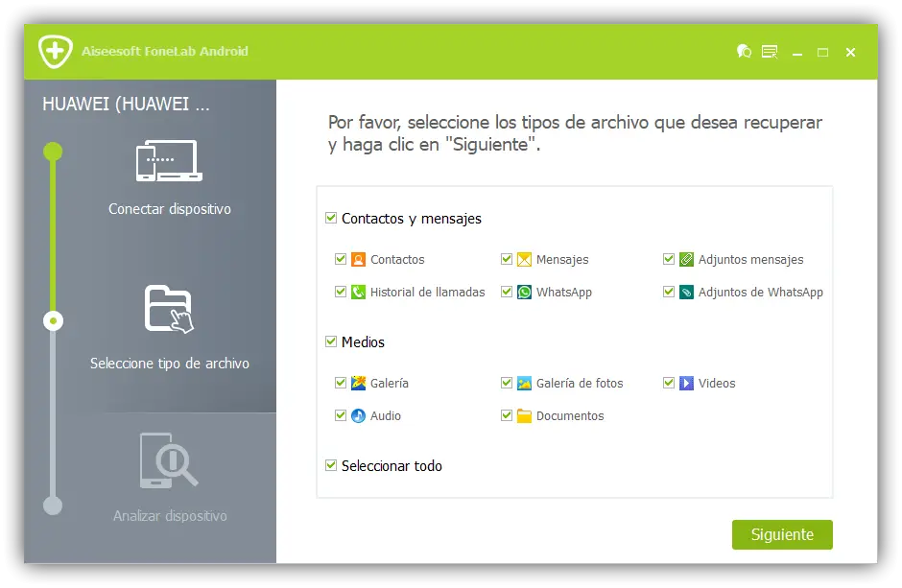
Task: Toggle the Contactos checkbox
Action: [x=341, y=259]
